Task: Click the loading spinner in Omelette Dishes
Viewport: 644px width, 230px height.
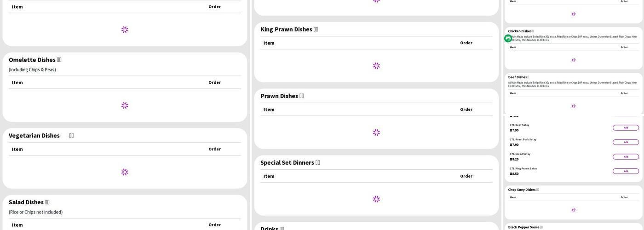Action: (125, 105)
